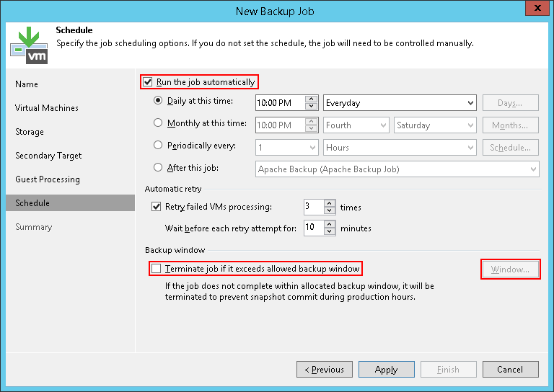Image resolution: width=554 pixels, height=392 pixels.
Task: Close the New Backup Job dialog
Action: [x=535, y=10]
